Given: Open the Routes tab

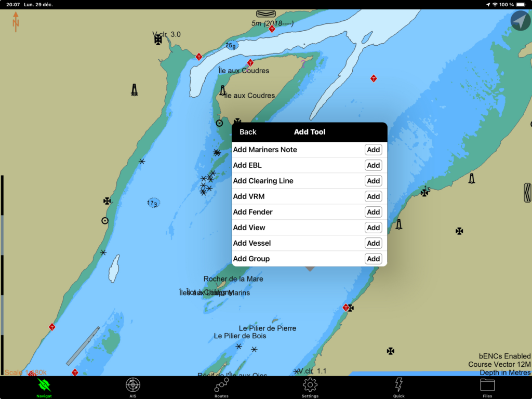Looking at the screenshot, I should pos(221,386).
